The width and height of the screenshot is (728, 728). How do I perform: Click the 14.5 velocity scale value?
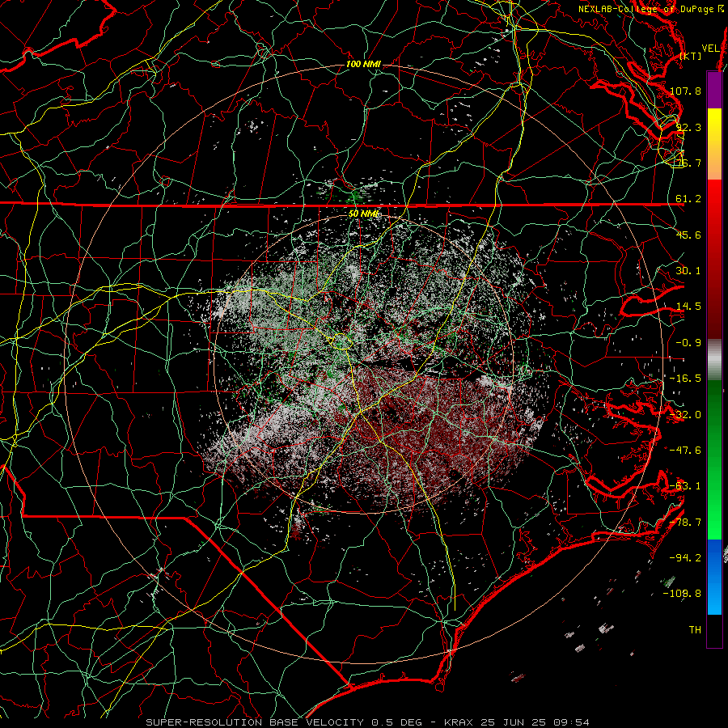688,307
